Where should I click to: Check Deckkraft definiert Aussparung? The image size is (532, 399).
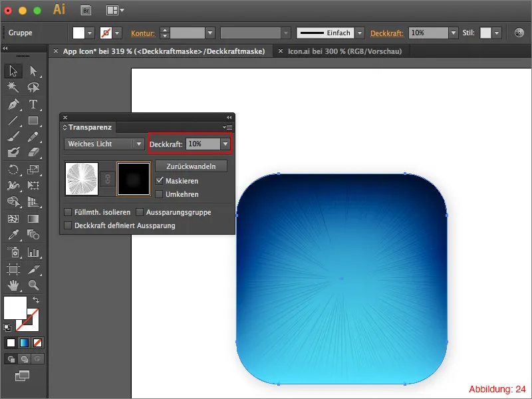pos(68,225)
